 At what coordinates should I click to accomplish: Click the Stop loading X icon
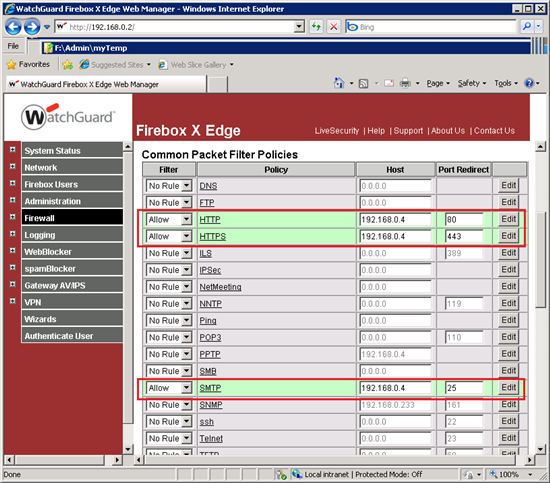pyautogui.click(x=334, y=27)
